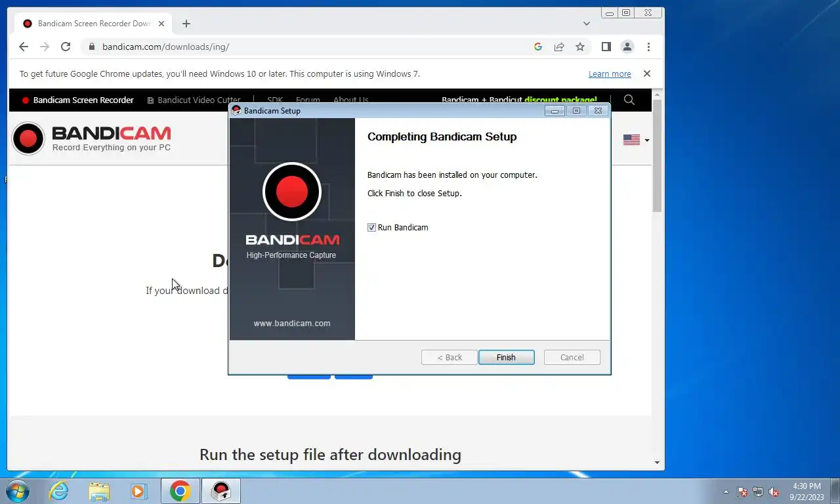Select the Bandicam Setup taskbar button
This screenshot has width=840, height=504.
coord(221,491)
